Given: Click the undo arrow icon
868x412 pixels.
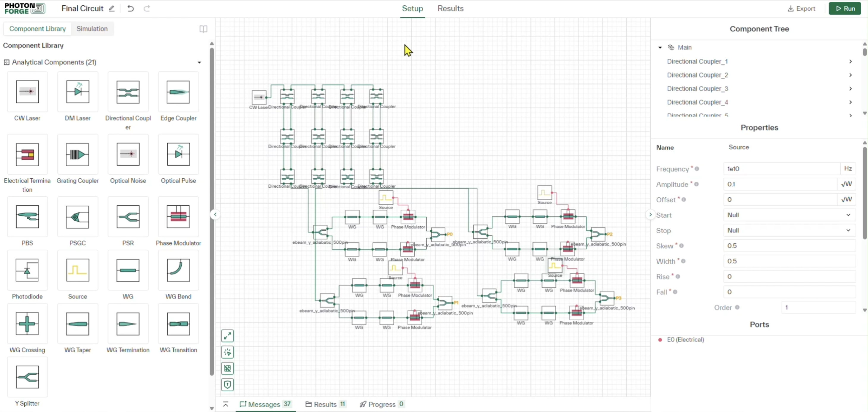Looking at the screenshot, I should coord(130,8).
